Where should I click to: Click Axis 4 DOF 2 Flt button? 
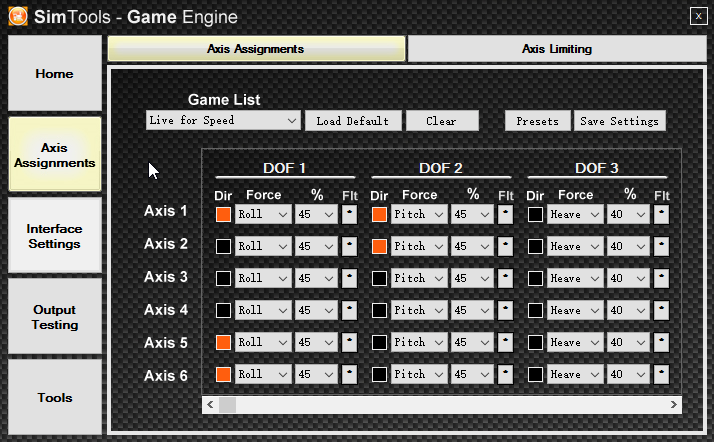coord(505,310)
